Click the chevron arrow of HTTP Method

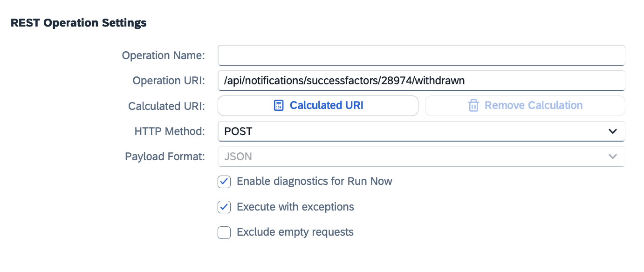(613, 131)
